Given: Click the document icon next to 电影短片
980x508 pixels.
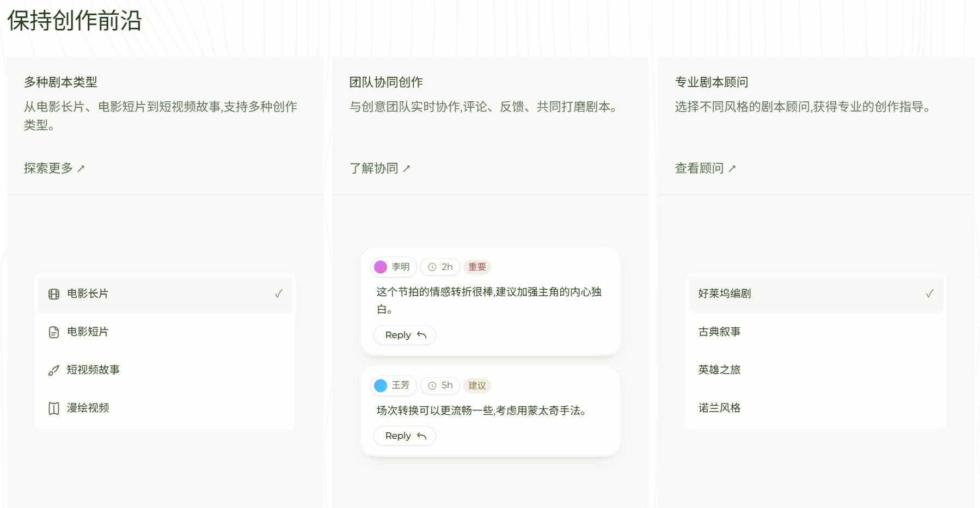Looking at the screenshot, I should 53,332.
